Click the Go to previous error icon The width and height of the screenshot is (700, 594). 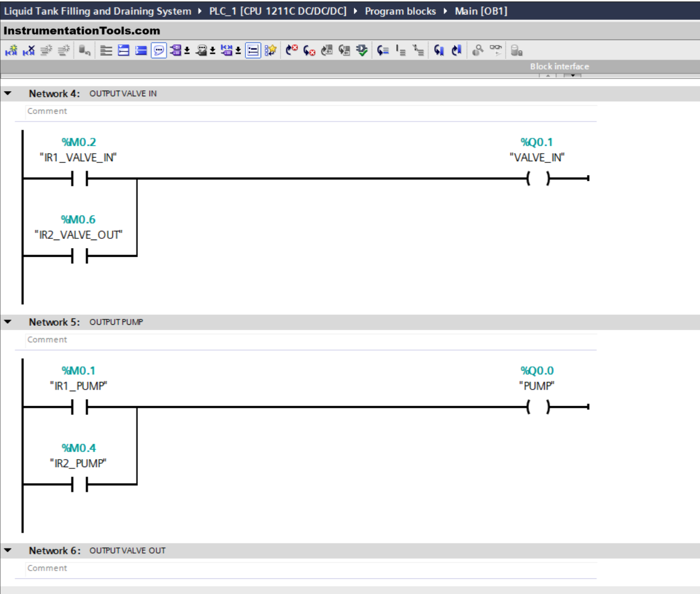click(x=291, y=51)
